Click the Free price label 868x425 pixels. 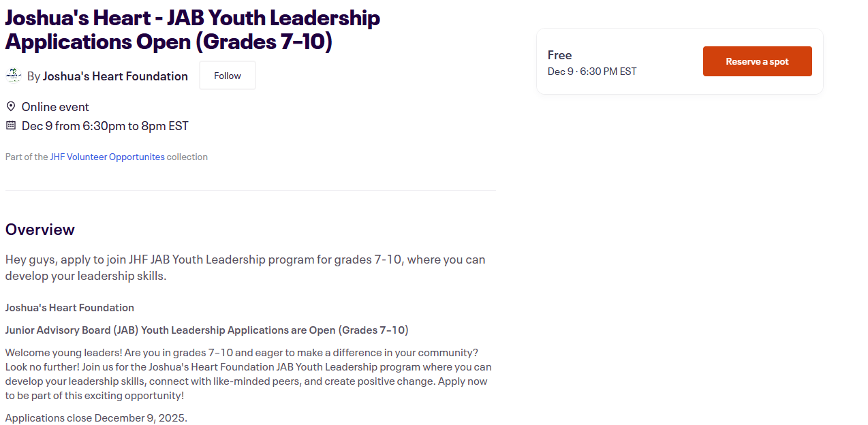tap(559, 55)
